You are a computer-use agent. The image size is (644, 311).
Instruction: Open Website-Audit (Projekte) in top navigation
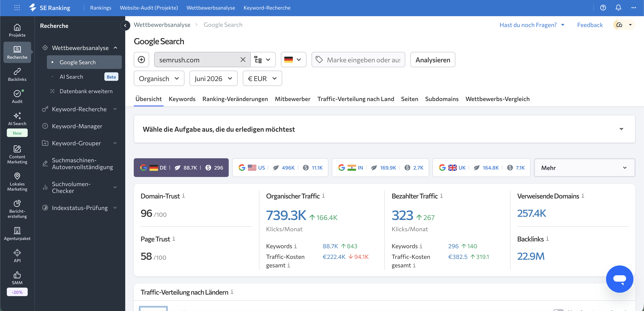(149, 8)
